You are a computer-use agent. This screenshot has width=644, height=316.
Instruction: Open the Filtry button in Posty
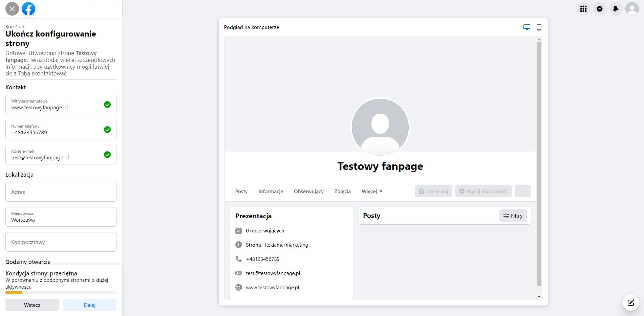coord(513,216)
